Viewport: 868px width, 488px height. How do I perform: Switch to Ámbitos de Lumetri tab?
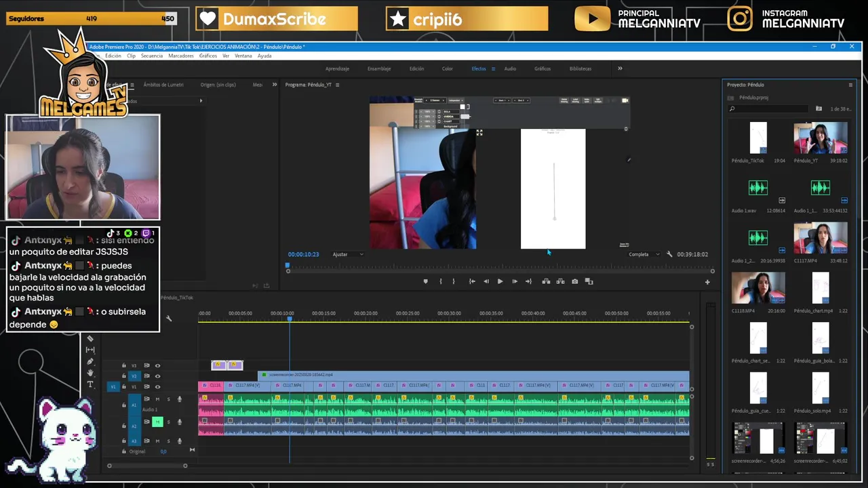(163, 85)
